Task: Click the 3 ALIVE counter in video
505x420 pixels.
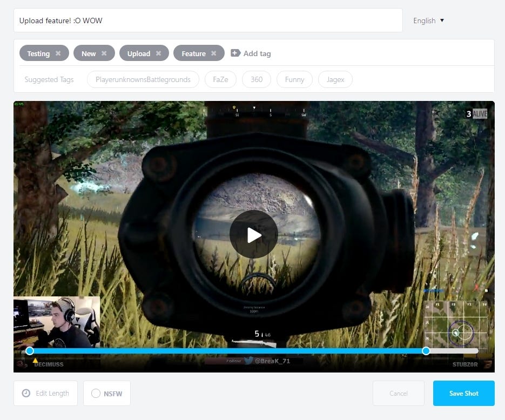Action: 477,113
